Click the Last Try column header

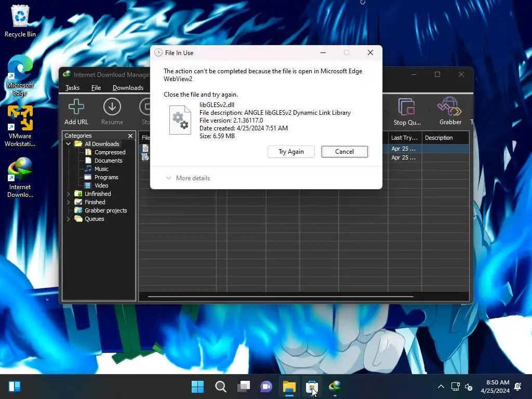(405, 138)
